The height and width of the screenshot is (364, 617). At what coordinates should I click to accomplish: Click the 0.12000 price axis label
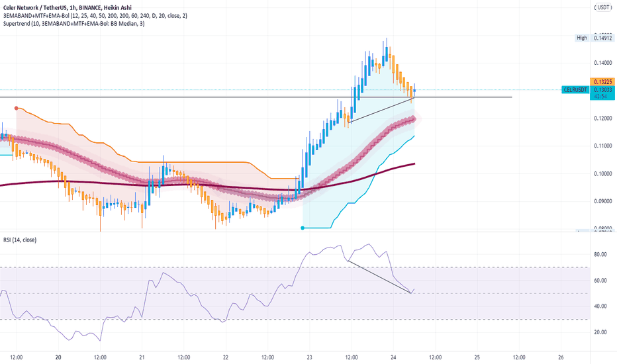point(603,118)
